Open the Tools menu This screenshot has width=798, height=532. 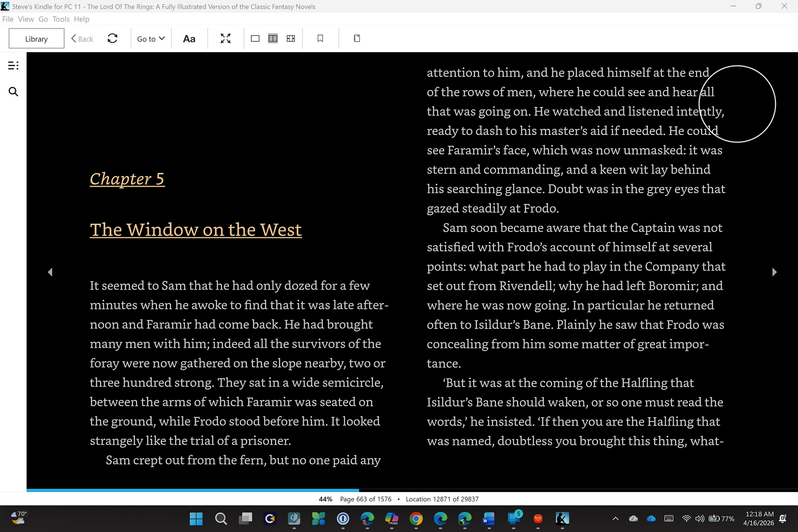click(61, 19)
